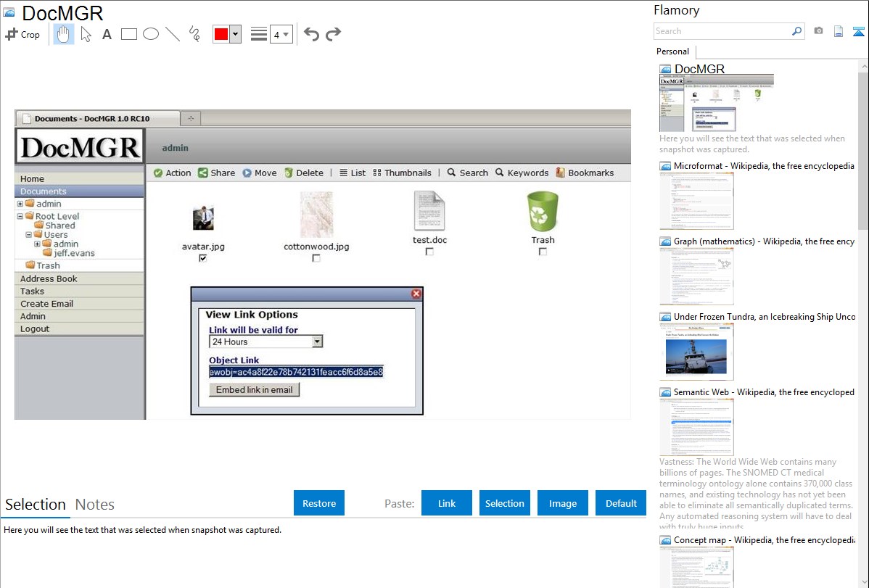Click the test.doc file icon
Screen dimensions: 869x588
429,210
